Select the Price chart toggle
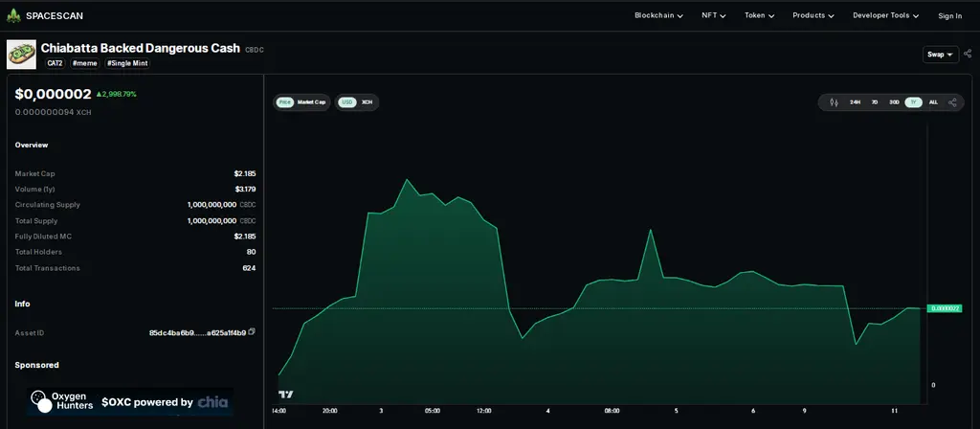 [285, 102]
